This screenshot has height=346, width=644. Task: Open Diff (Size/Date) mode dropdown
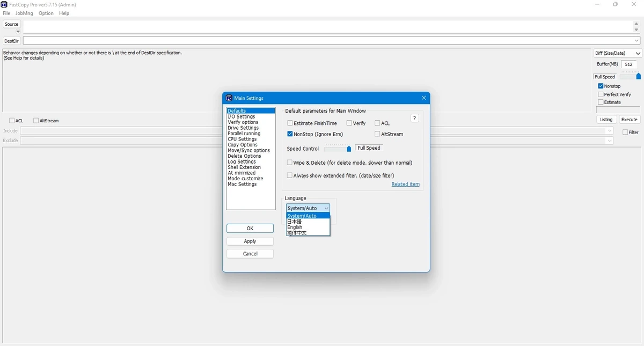(618, 53)
